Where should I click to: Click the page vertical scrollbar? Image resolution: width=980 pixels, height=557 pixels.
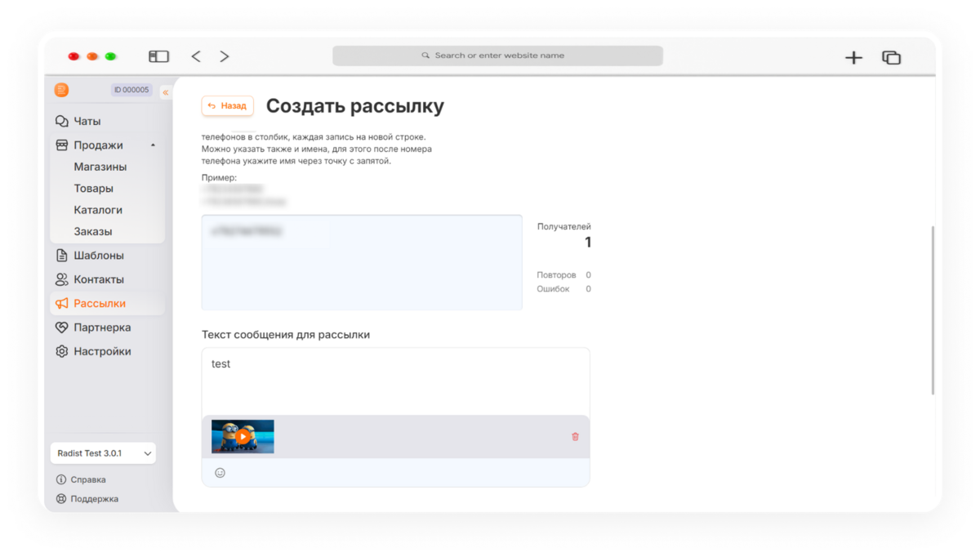pyautogui.click(x=933, y=310)
